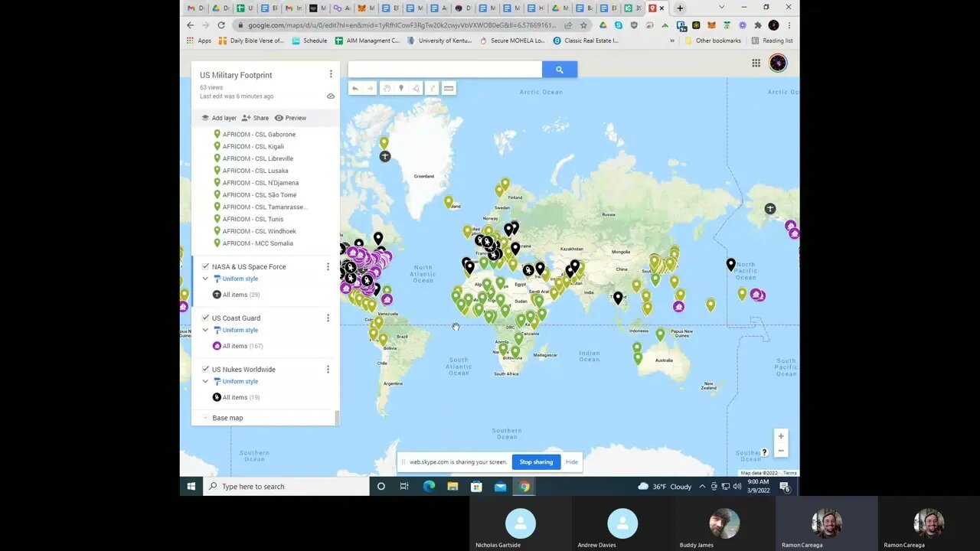Reload the page in Chrome

pyautogui.click(x=221, y=25)
